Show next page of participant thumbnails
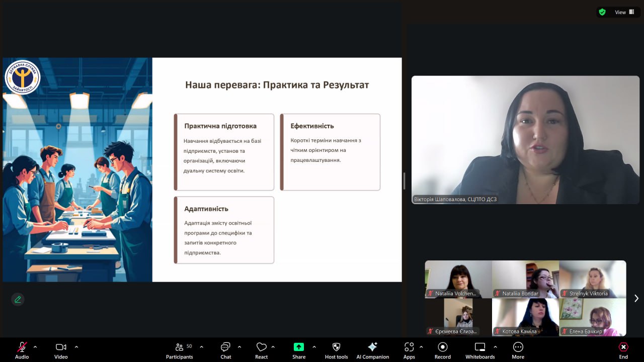Viewport: 644px width, 362px height. pos(636,298)
